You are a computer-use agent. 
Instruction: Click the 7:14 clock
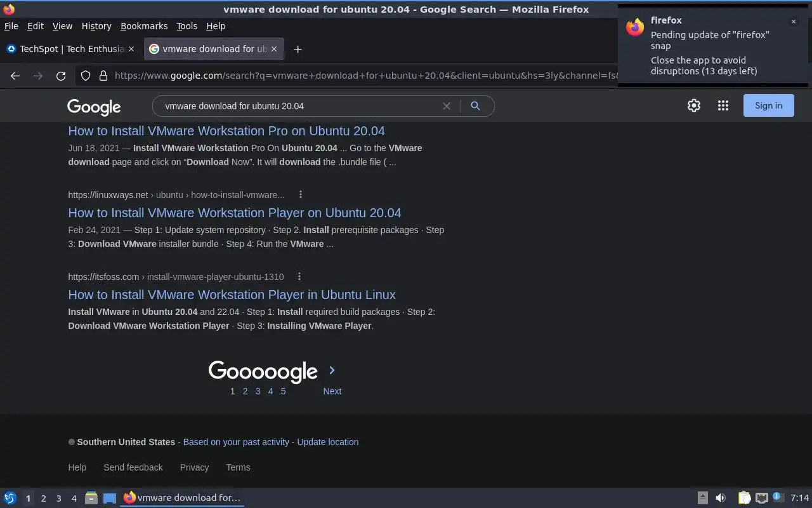pyautogui.click(x=800, y=498)
